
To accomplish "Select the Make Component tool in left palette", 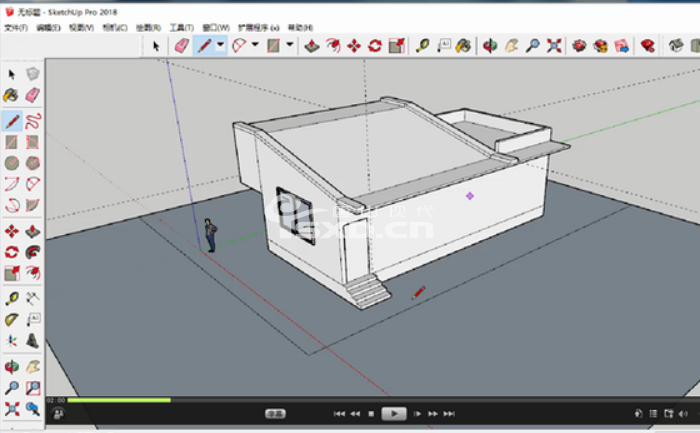I will (33, 74).
